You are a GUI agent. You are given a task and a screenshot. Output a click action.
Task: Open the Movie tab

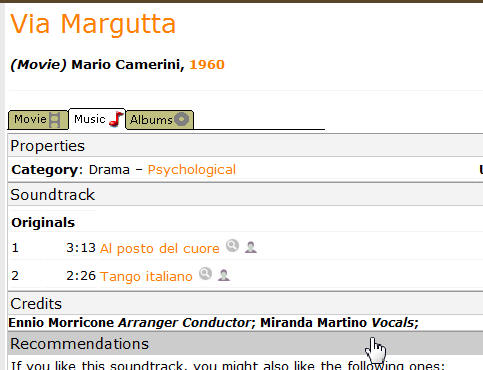[38, 119]
